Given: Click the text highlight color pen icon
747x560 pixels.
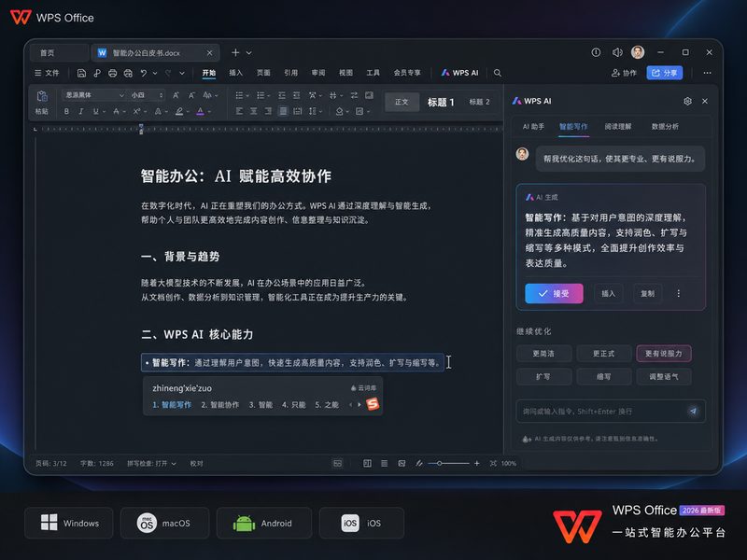Looking at the screenshot, I should coord(179,111).
